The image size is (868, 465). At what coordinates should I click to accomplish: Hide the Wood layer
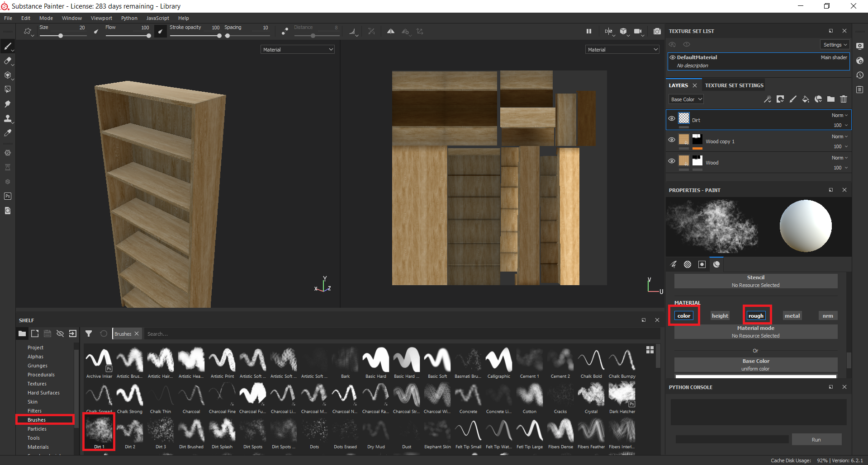pos(672,161)
